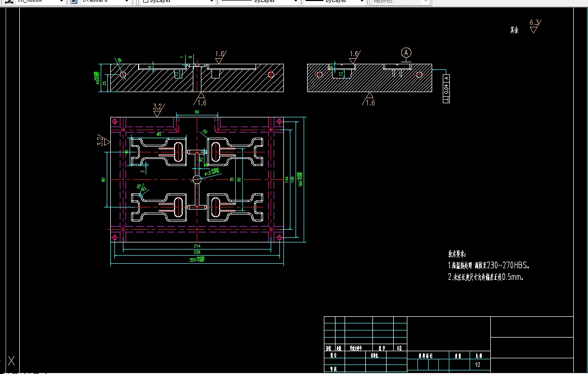The width and height of the screenshot is (588, 374).
Task: Pick the left hole circle in the right section view
Action: click(x=319, y=74)
